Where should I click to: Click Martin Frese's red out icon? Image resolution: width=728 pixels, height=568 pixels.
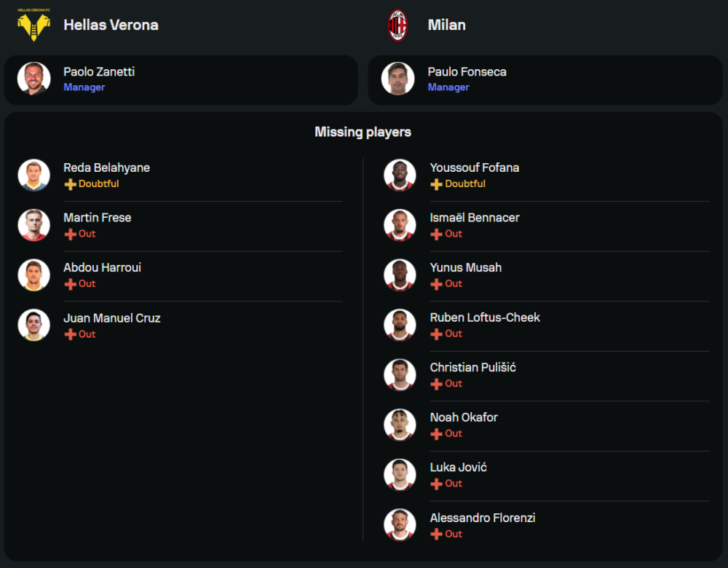coord(70,234)
